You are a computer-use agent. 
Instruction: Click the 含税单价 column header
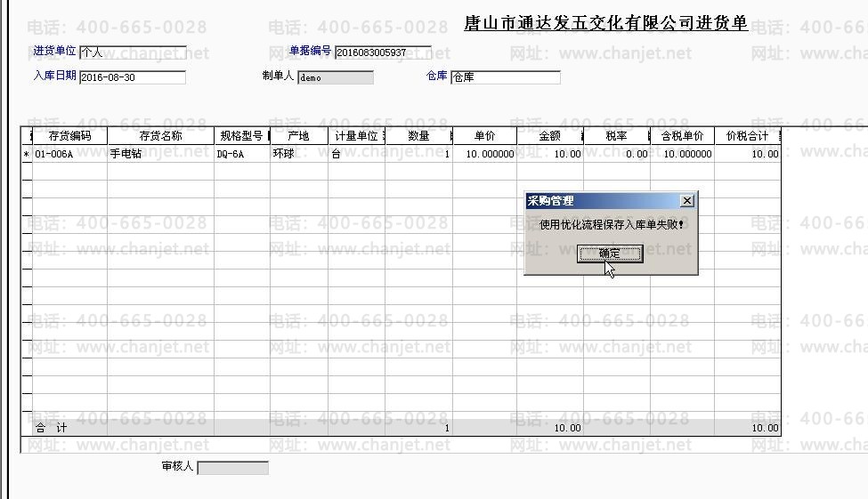coord(683,136)
